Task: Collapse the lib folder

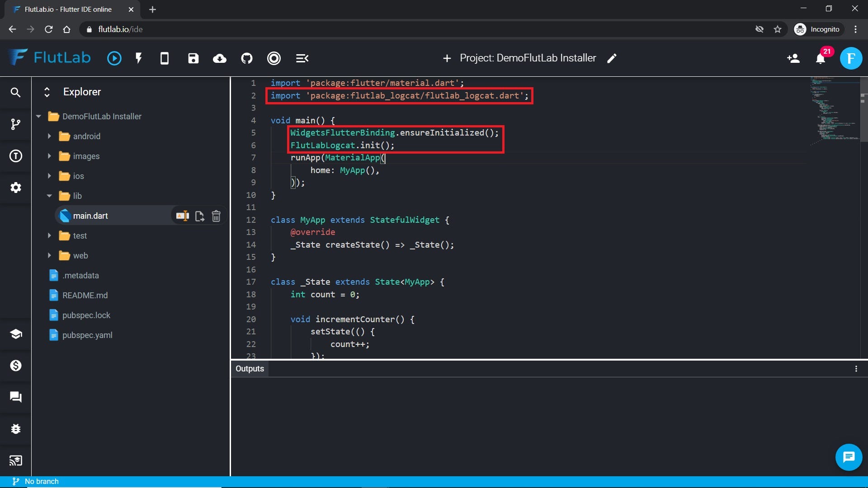Action: [x=49, y=196]
